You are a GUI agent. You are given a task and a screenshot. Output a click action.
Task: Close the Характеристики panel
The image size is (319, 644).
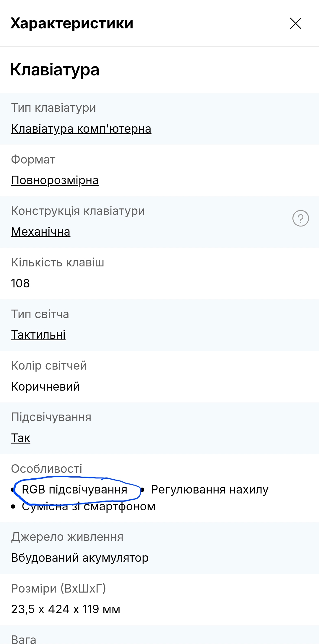pyautogui.click(x=296, y=23)
